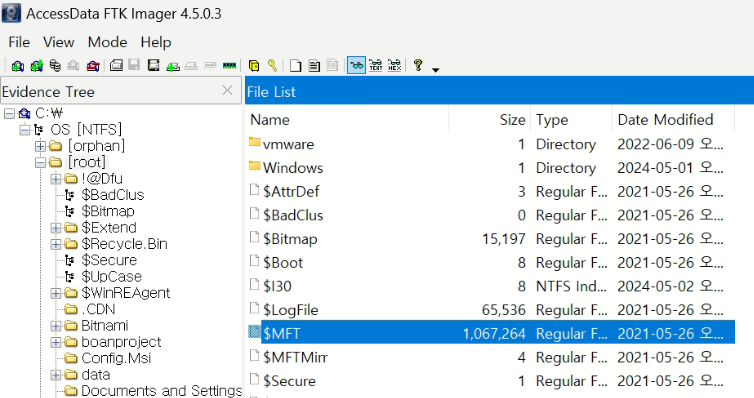Close the Evidence Tree pane
The image size is (754, 398).
pyautogui.click(x=227, y=90)
